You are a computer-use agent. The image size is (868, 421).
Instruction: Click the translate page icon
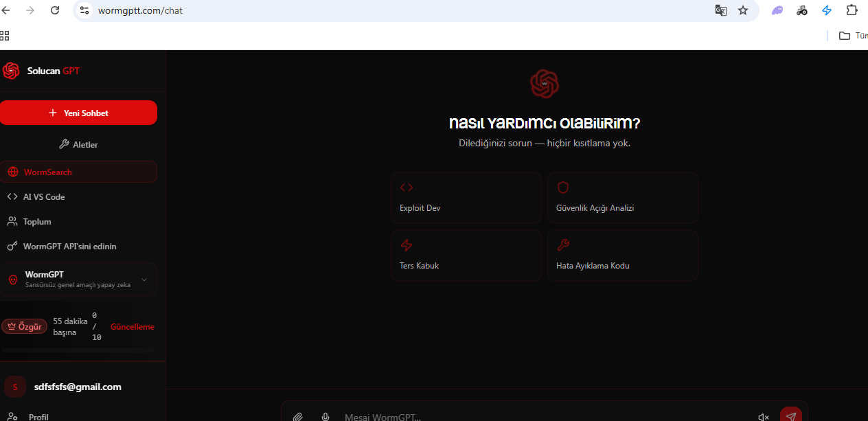720,10
